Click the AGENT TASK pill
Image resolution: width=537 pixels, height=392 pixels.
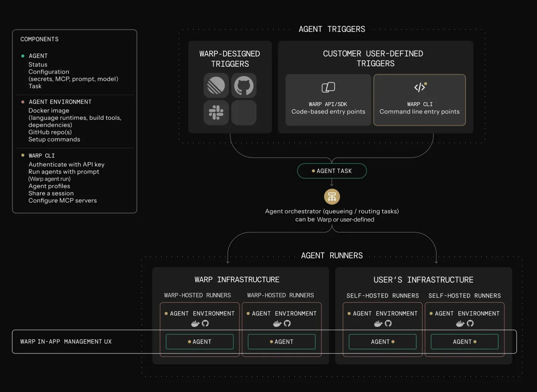[x=332, y=171]
